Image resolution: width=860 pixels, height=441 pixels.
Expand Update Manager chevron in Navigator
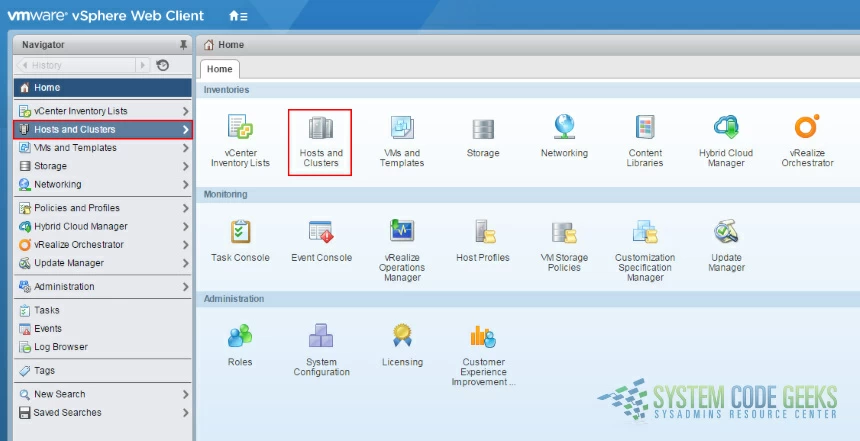point(185,263)
